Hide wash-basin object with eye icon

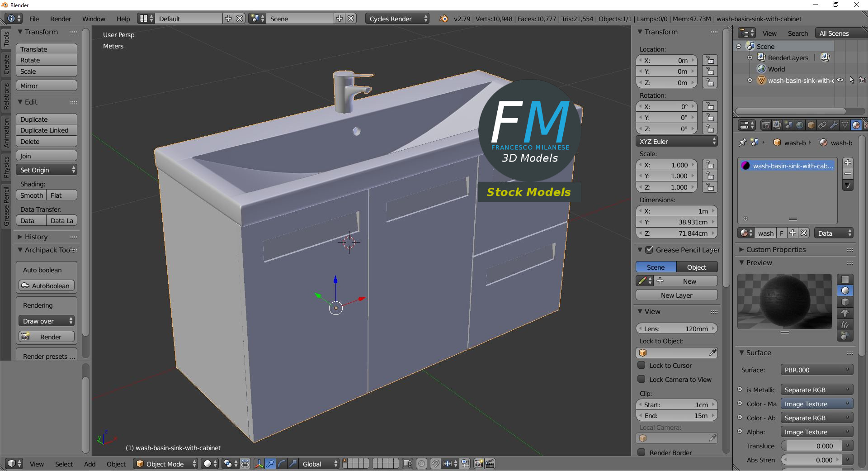(x=840, y=80)
